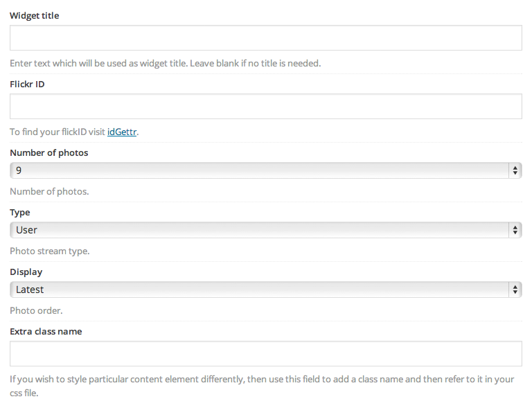Click the widget title hint about leaving blank
This screenshot has width=532, height=408.
coord(166,64)
